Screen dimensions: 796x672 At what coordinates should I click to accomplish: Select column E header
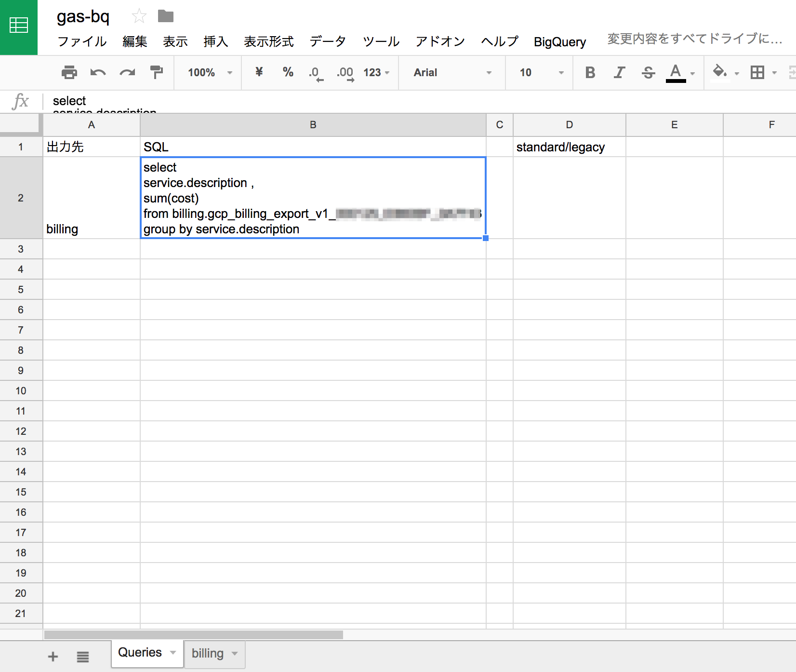(675, 125)
